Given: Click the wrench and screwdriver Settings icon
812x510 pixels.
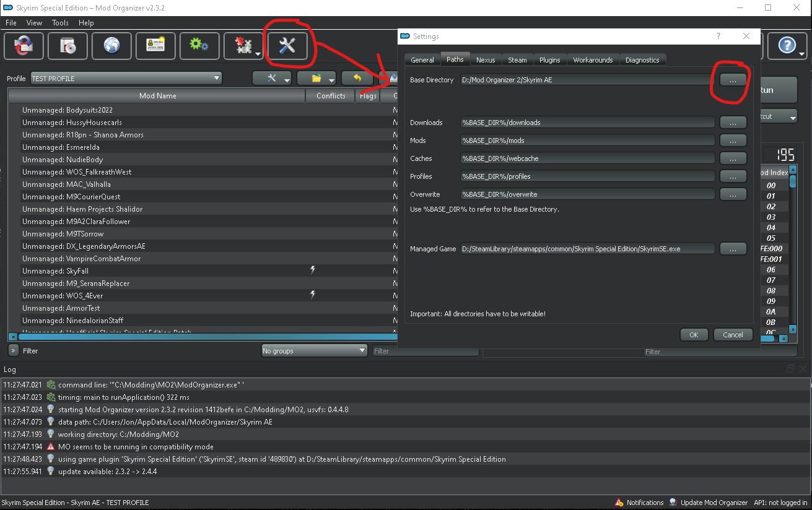Looking at the screenshot, I should point(287,46).
